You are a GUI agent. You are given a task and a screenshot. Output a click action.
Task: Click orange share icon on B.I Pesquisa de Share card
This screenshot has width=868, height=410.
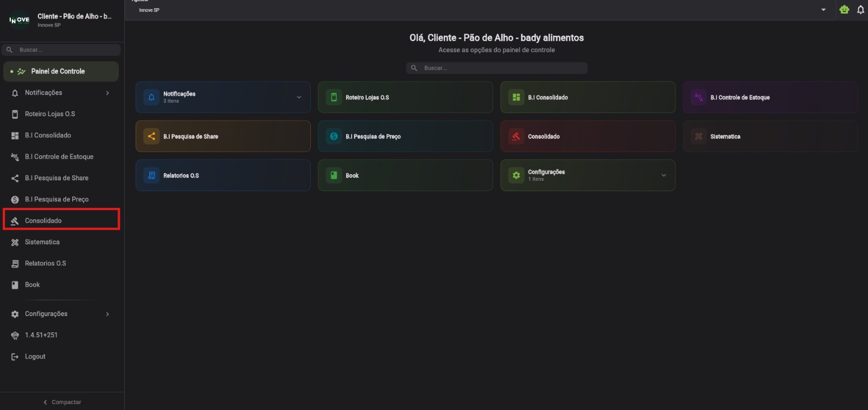click(151, 136)
